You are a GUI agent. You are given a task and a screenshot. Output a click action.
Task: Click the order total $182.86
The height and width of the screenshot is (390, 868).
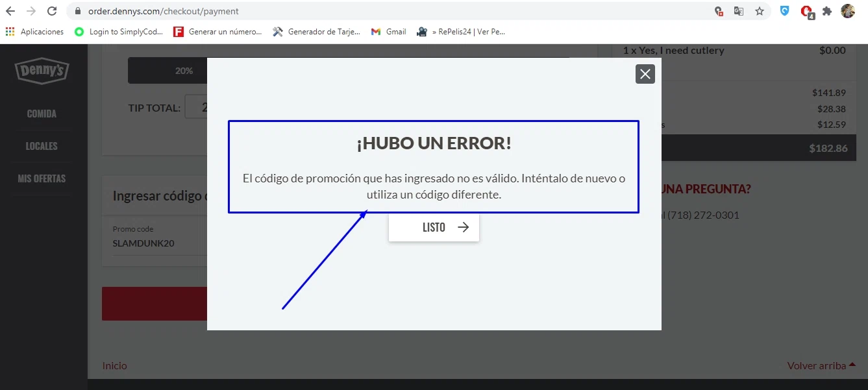pyautogui.click(x=828, y=148)
